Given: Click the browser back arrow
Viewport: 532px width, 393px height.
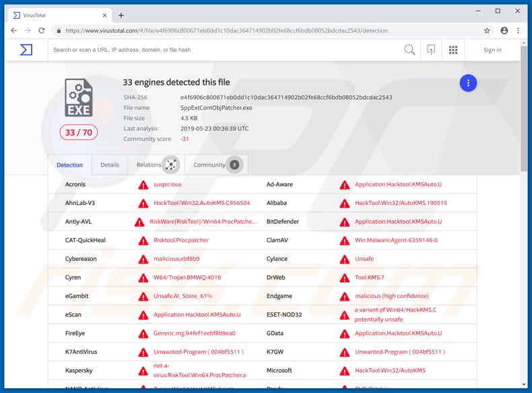Looking at the screenshot, I should point(13,30).
